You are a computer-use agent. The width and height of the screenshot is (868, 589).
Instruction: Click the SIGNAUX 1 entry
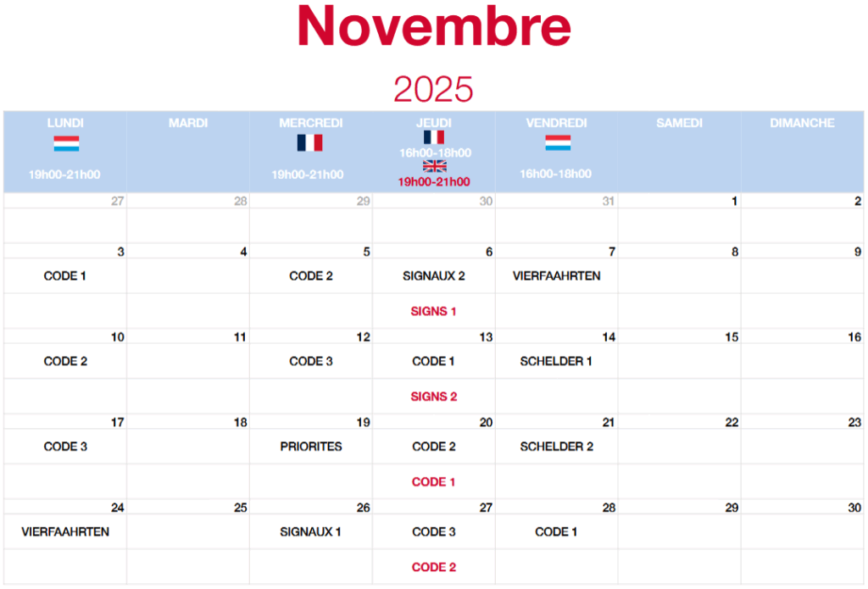coord(310,531)
